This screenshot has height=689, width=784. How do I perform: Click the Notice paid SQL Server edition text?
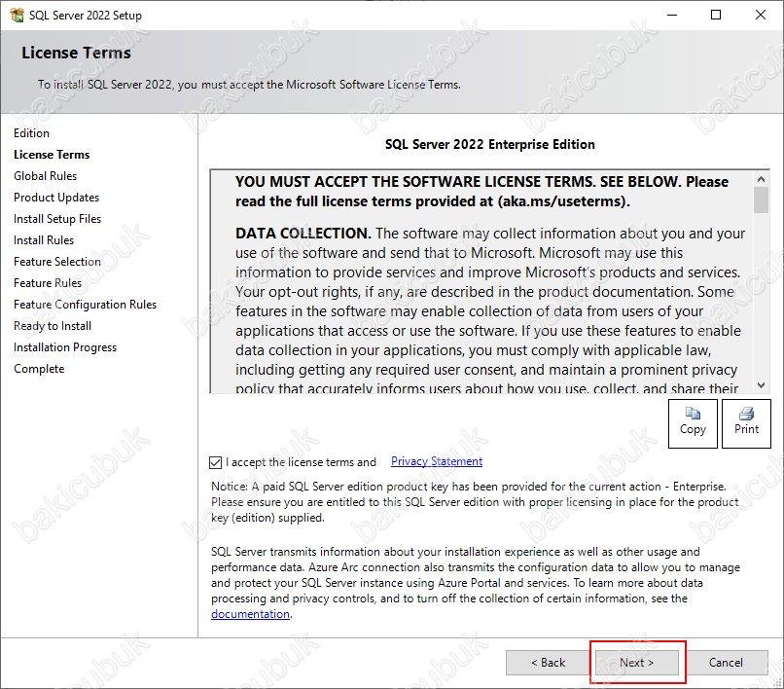pos(475,502)
